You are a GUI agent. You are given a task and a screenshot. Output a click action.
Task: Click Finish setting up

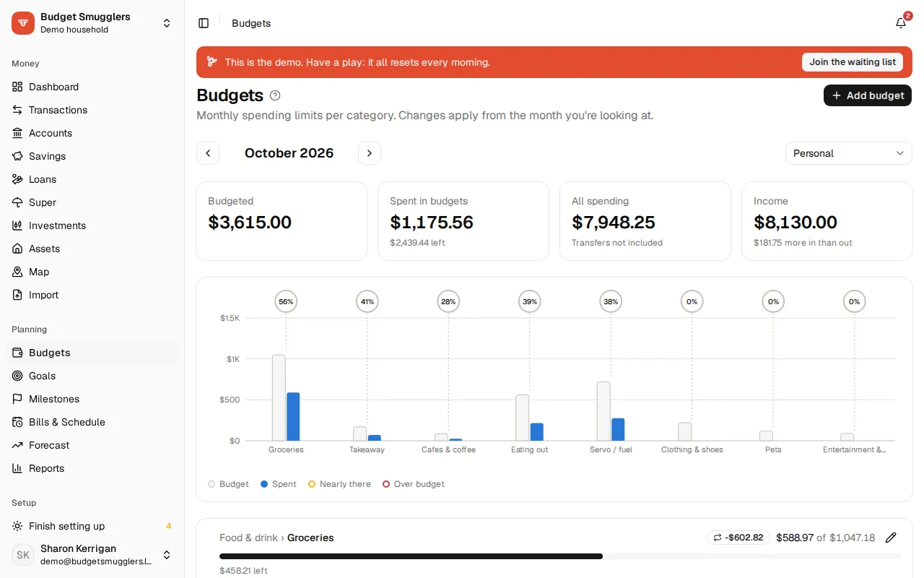tap(92, 526)
